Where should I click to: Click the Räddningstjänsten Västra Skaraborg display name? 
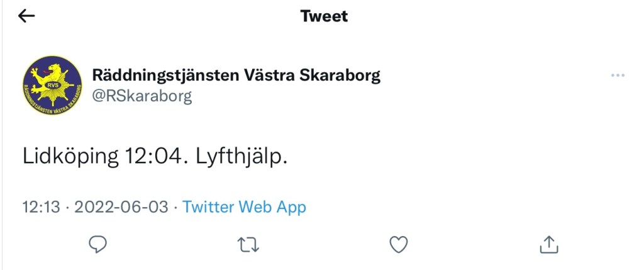tap(236, 76)
